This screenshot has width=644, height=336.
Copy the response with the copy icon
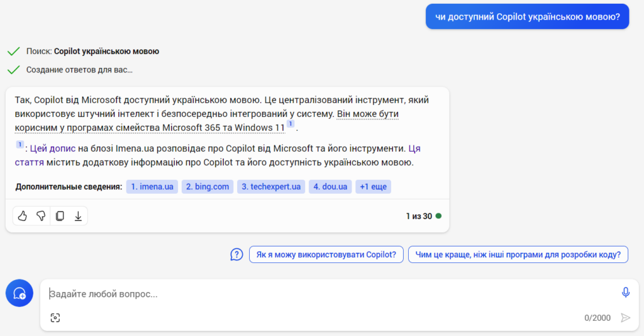[x=60, y=216]
